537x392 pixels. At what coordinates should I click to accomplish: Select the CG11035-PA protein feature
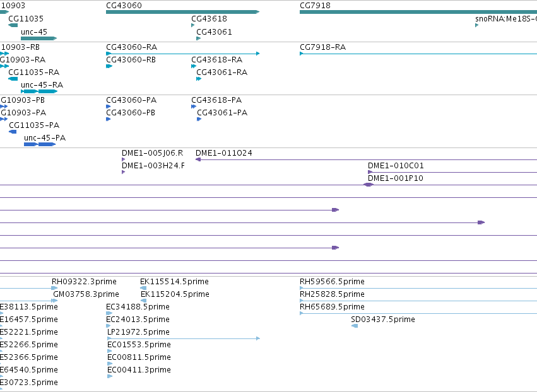tap(13, 132)
